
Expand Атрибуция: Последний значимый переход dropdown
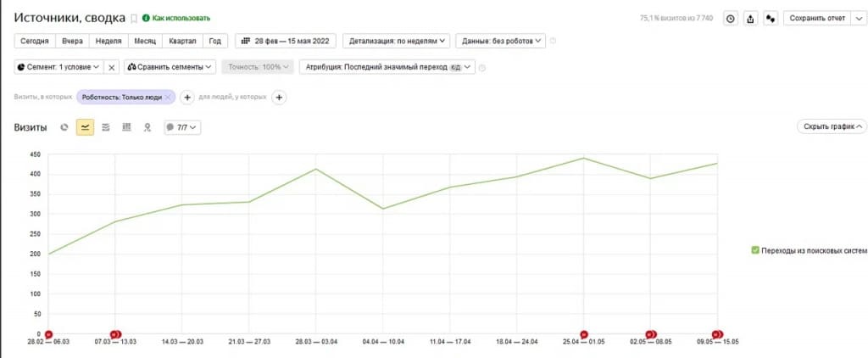pyautogui.click(x=387, y=67)
